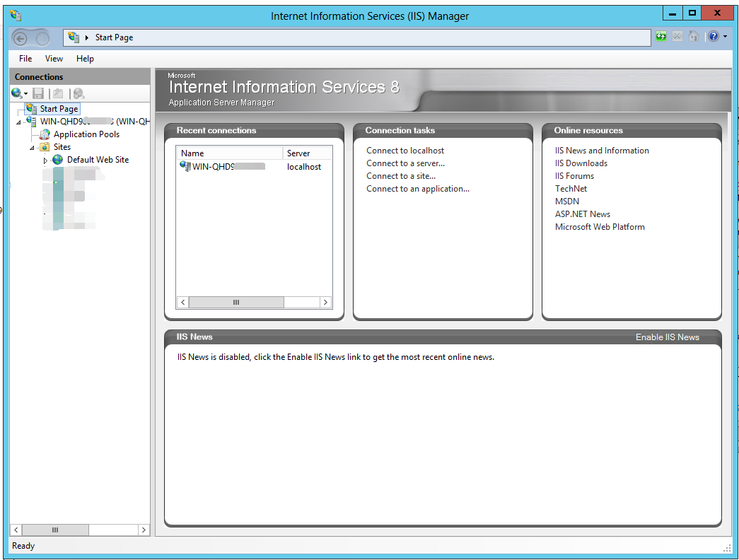Viewport: 739px width, 560px height.
Task: Open the IIS Downloads online resource
Action: click(x=581, y=163)
